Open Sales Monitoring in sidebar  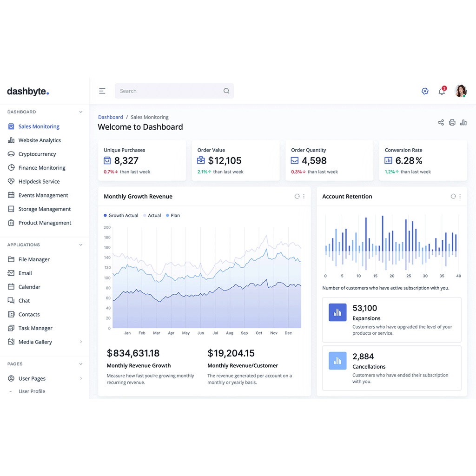(x=39, y=126)
